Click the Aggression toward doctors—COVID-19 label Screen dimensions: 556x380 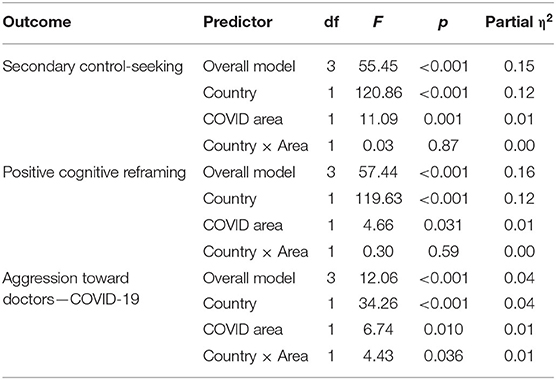point(71,289)
